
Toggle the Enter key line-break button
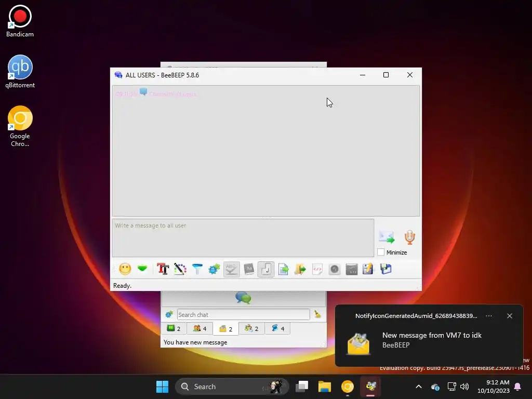click(266, 269)
